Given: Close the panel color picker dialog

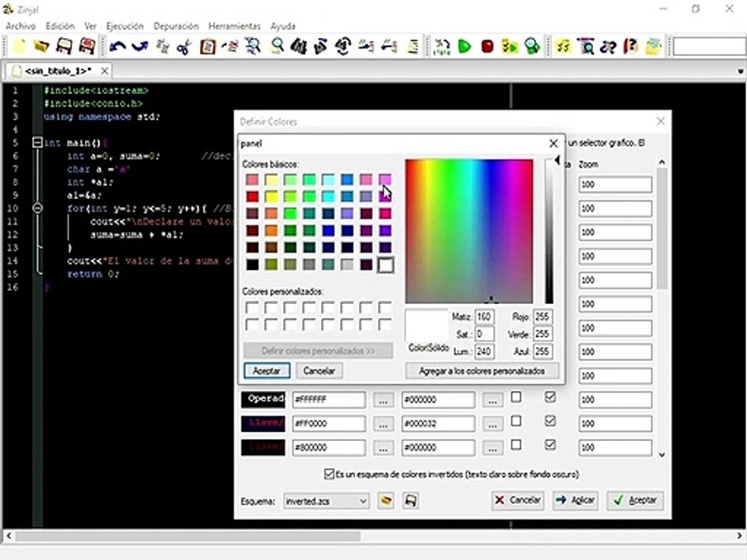Looking at the screenshot, I should click(553, 143).
